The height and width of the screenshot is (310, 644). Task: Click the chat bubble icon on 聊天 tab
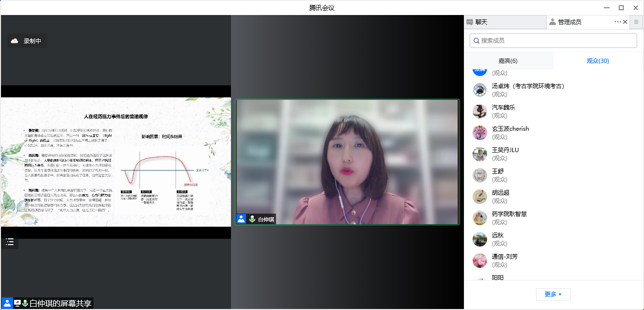coord(470,22)
